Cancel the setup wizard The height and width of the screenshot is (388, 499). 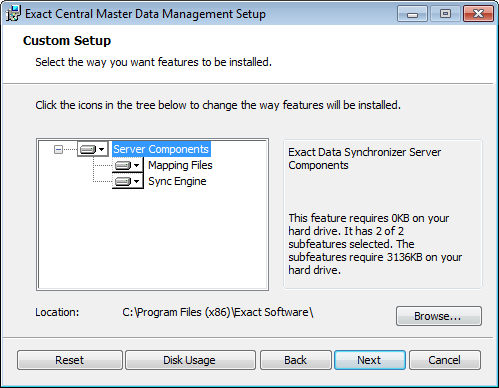pos(445,360)
